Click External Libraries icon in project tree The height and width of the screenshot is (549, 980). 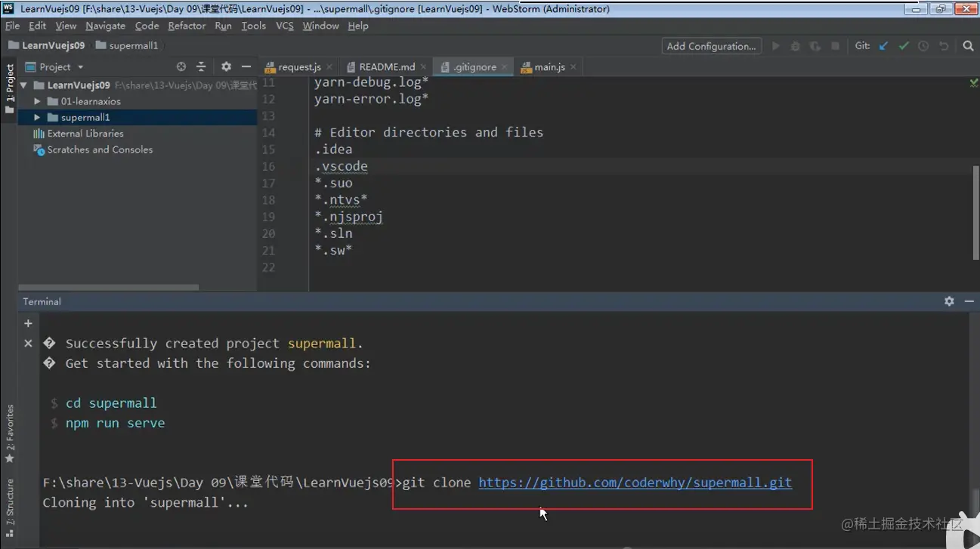39,134
